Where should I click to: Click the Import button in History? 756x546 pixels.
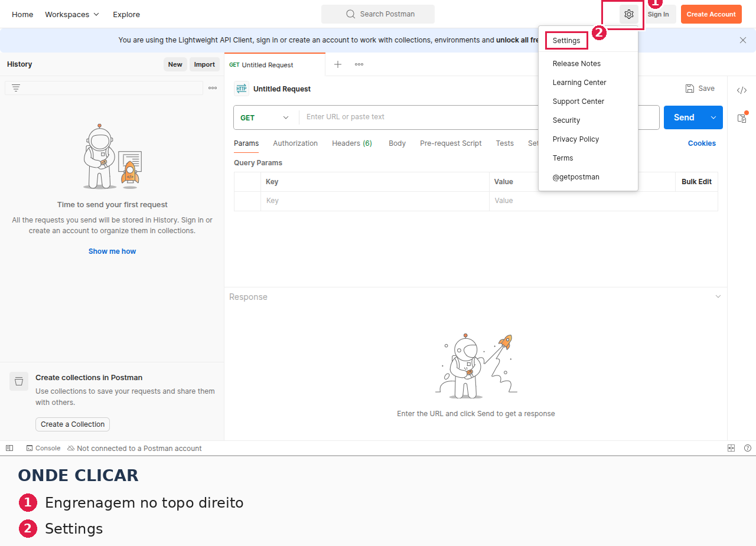[204, 64]
